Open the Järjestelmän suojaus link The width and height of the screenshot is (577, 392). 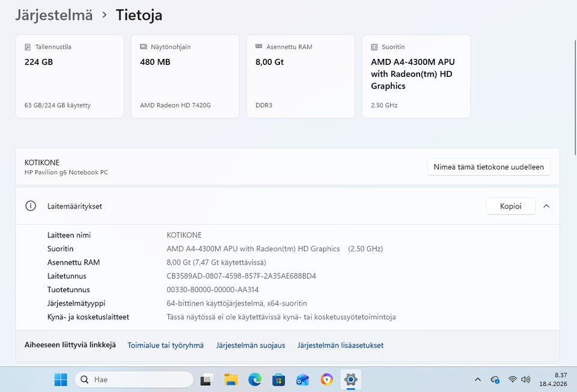(251, 345)
